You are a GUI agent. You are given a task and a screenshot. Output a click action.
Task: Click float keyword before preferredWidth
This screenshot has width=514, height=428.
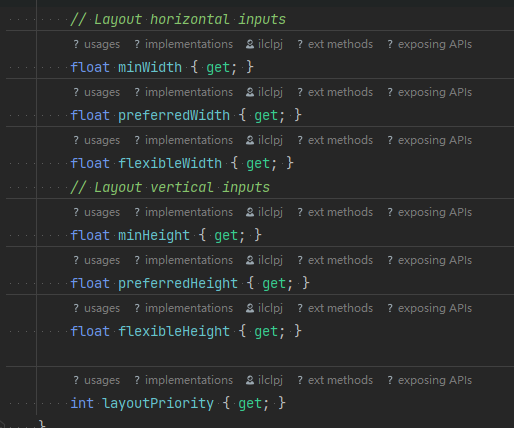(x=90, y=115)
